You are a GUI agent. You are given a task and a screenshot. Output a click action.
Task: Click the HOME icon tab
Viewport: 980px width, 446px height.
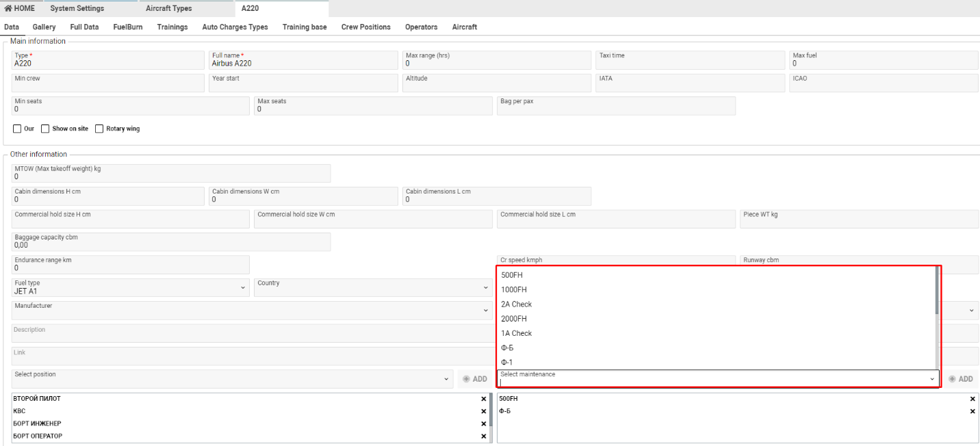point(20,8)
